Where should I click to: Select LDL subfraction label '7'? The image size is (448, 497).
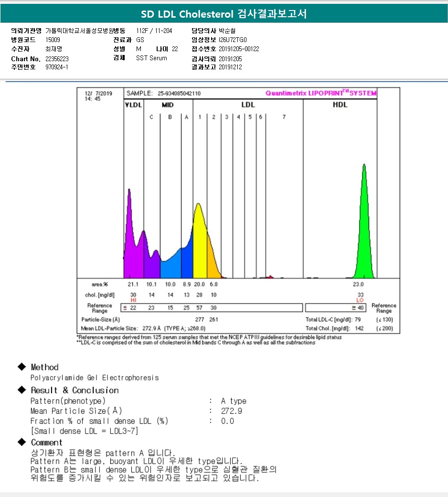[284, 117]
